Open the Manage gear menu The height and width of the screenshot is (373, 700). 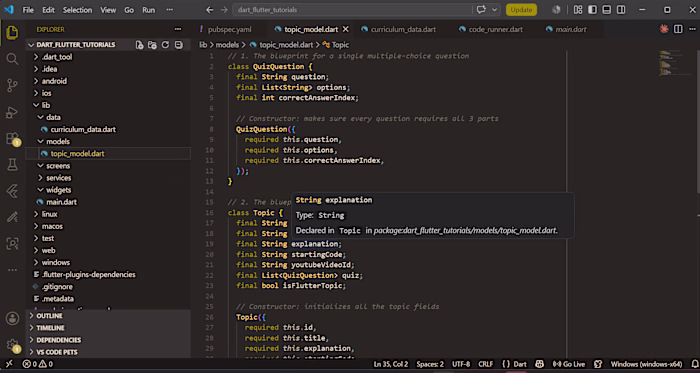pos(12,345)
